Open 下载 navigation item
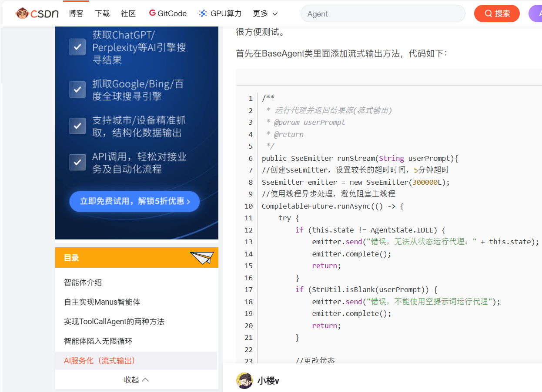Image resolution: width=542 pixels, height=392 pixels. (x=102, y=13)
